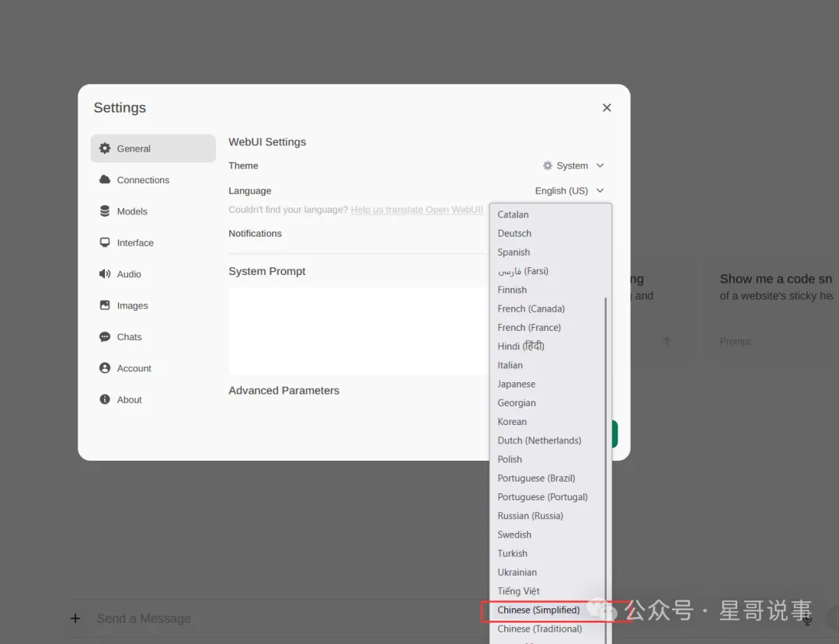The width and height of the screenshot is (839, 644).
Task: Click the System Prompt text area
Action: click(x=357, y=330)
